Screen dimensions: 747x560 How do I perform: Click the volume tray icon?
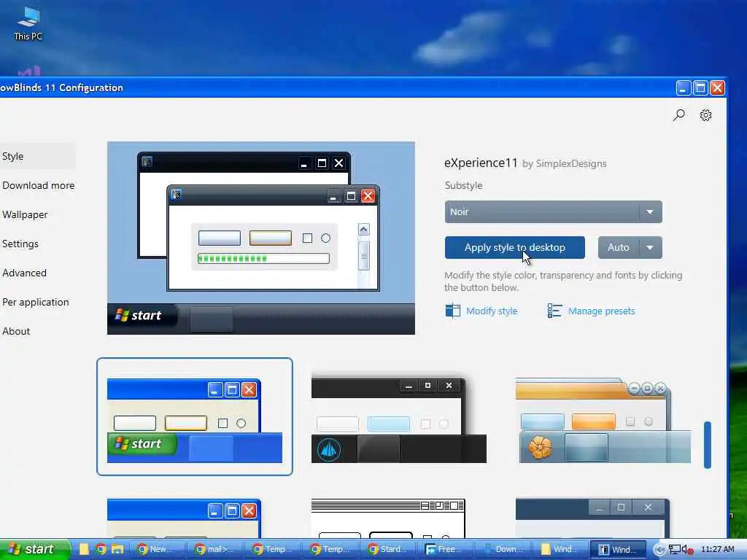tap(687, 550)
